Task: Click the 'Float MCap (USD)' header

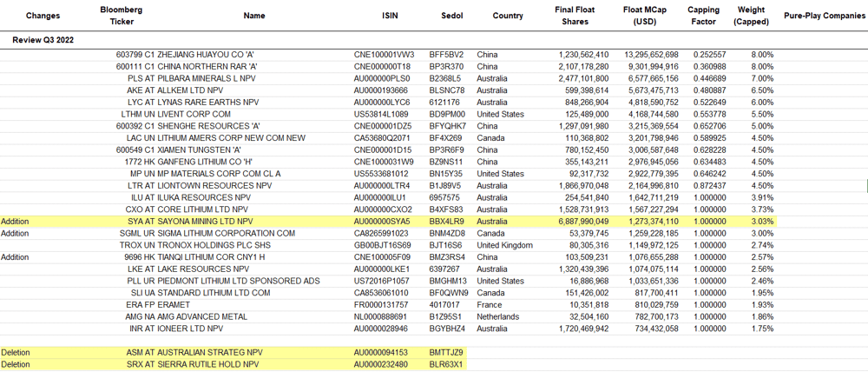Action: [644, 16]
